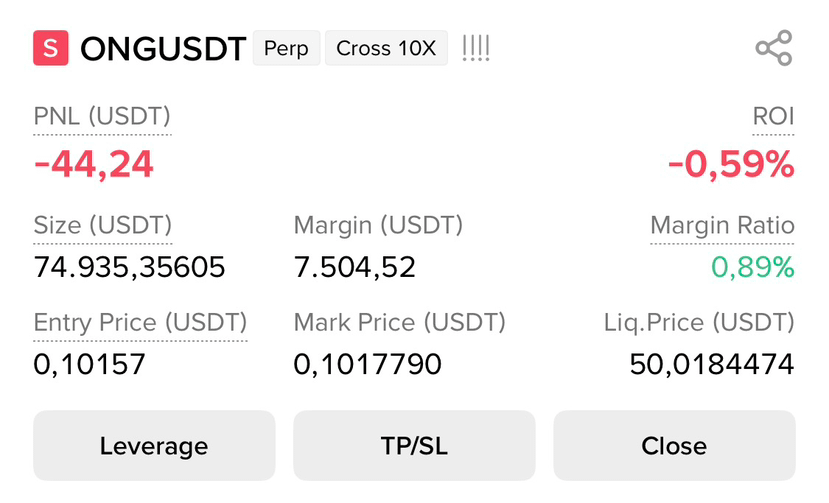
Task: Tap the ROI underlined label
Action: tap(773, 117)
